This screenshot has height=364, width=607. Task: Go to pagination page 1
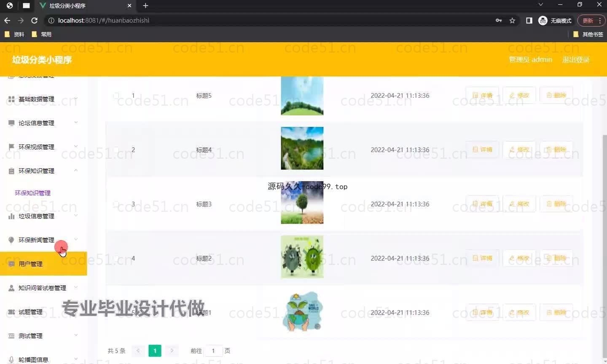point(155,351)
